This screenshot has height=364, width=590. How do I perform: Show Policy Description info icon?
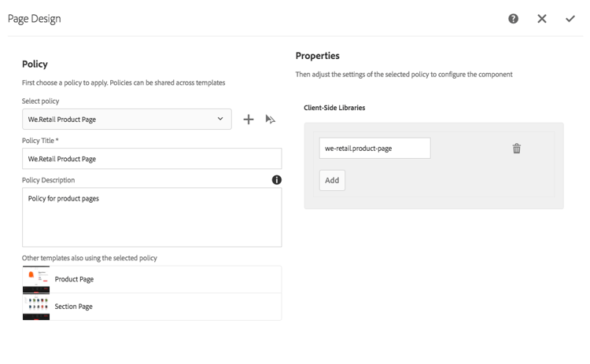coord(277,180)
